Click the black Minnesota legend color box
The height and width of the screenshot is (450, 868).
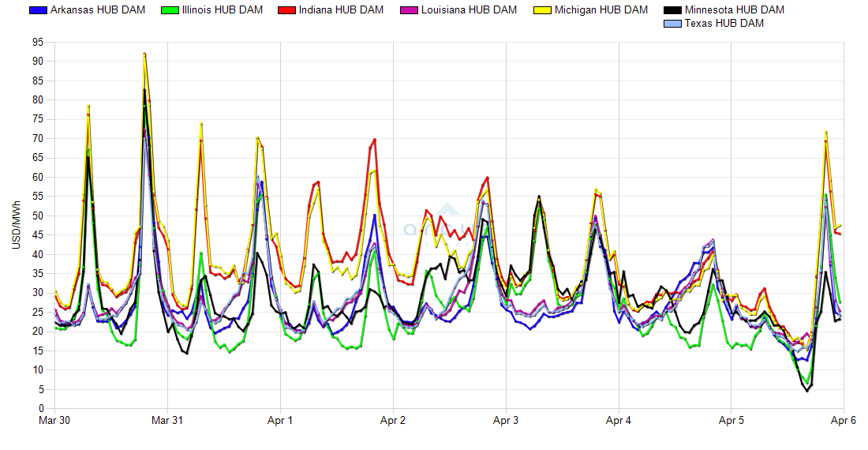click(672, 10)
